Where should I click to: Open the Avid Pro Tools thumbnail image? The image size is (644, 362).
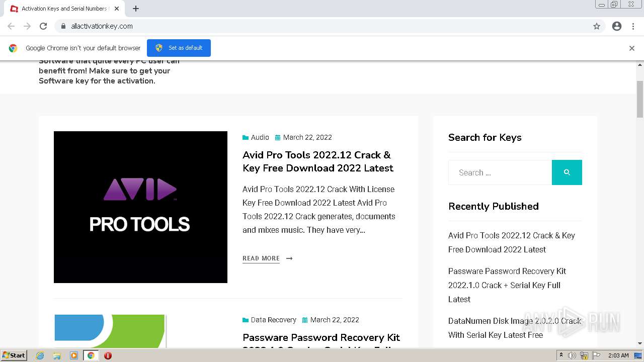[x=140, y=207]
